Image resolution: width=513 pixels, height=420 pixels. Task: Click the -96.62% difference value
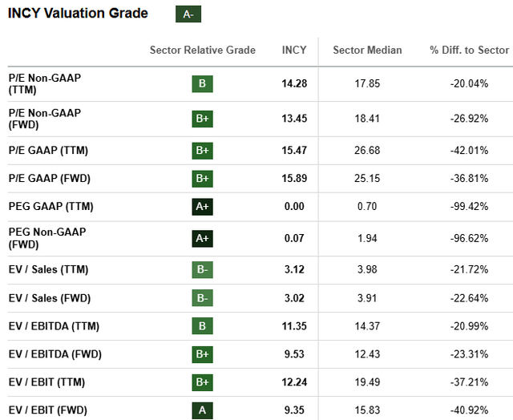point(470,239)
